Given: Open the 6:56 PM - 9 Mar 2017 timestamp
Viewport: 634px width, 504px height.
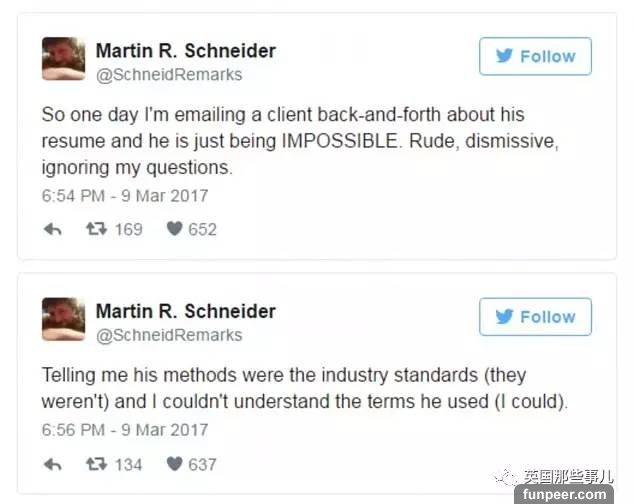Looking at the screenshot, I should 125,431.
